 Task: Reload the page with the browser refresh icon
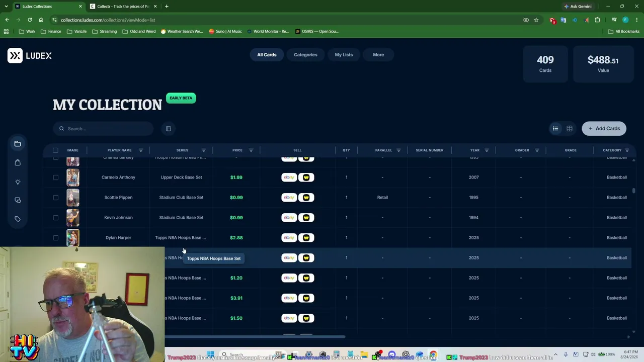coord(30,20)
